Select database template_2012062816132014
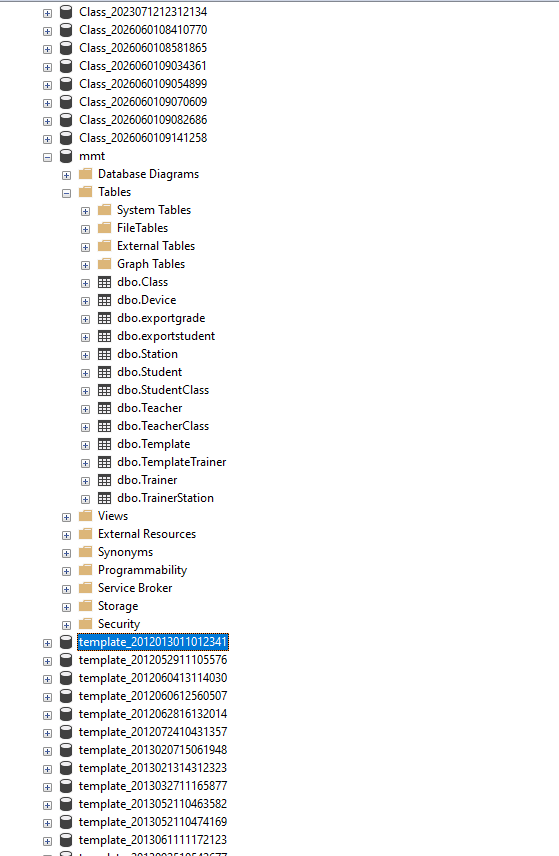Screen dimensions: 559x856 [153, 714]
